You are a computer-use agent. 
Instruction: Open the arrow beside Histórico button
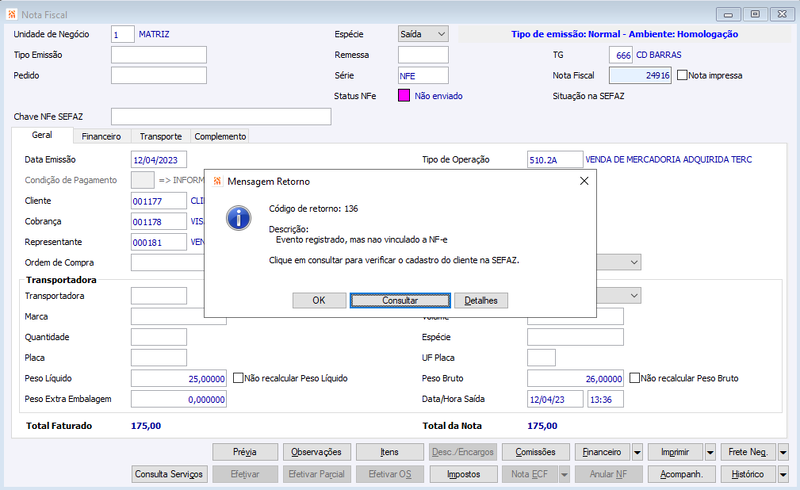pos(783,474)
